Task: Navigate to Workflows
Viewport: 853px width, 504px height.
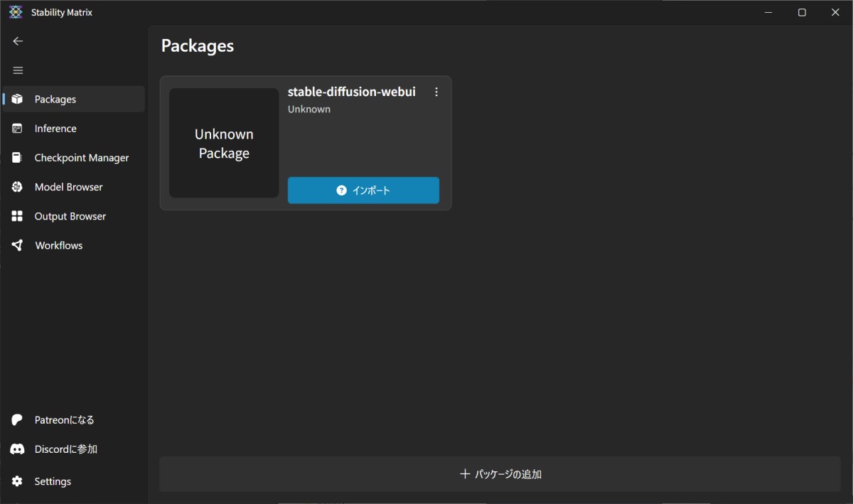Action: [74, 245]
